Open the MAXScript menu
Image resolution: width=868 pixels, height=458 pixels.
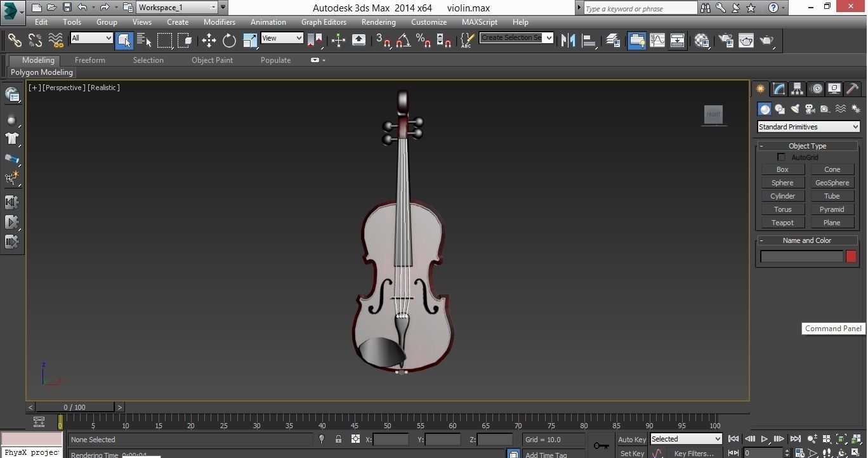(479, 22)
